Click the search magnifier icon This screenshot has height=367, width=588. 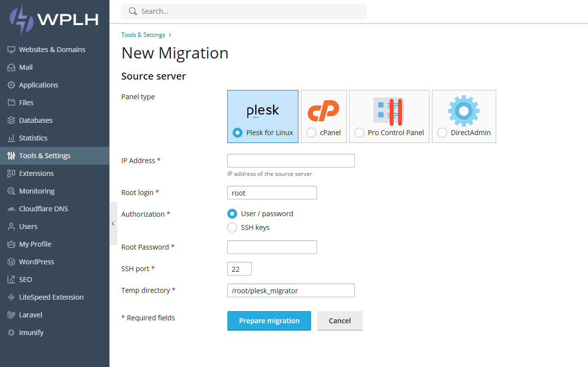[133, 11]
